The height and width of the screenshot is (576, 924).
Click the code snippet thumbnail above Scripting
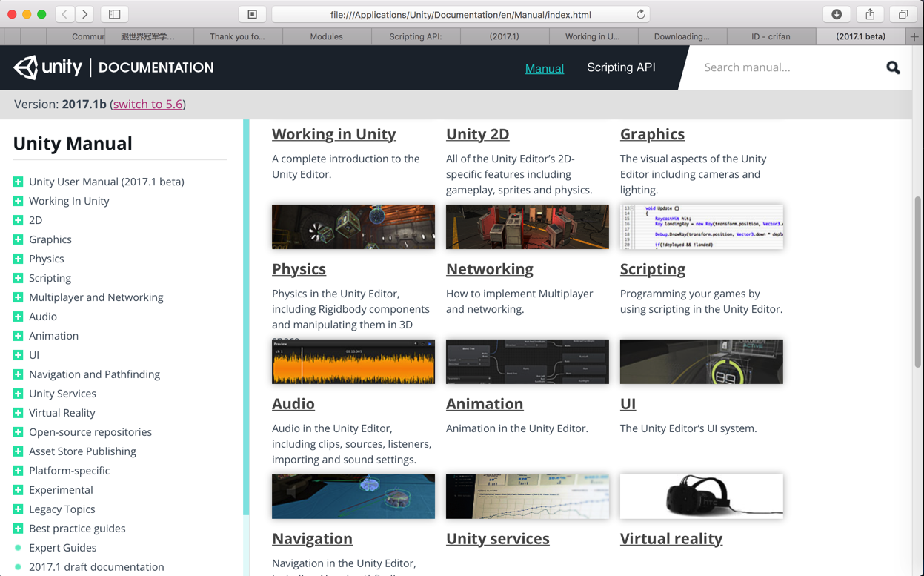click(702, 227)
